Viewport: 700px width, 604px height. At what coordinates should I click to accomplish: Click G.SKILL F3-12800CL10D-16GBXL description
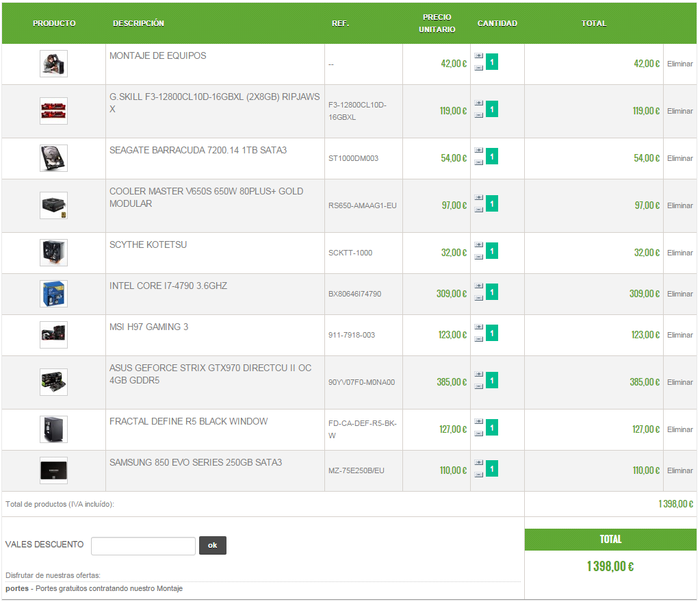pyautogui.click(x=215, y=103)
